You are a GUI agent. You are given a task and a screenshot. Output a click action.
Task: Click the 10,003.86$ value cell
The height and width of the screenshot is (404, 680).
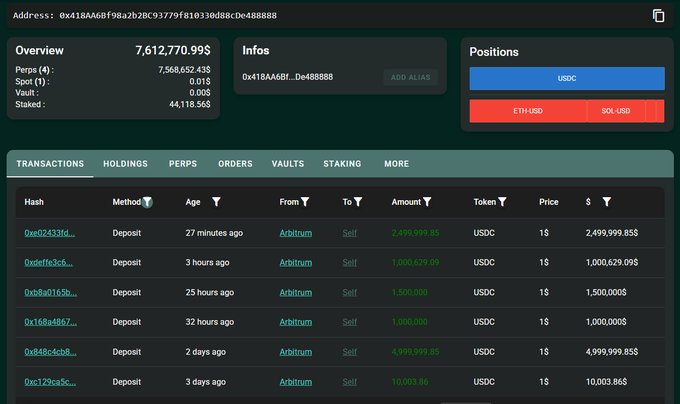tap(606, 381)
